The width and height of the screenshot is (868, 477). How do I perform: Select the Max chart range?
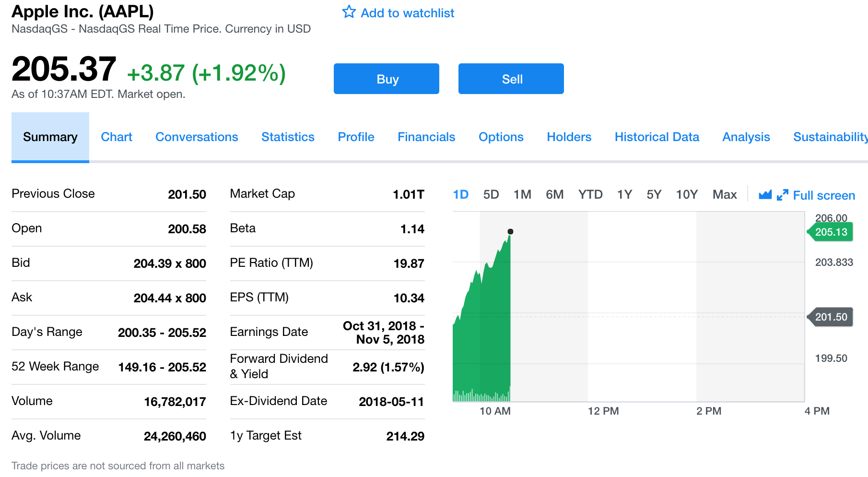725,194
